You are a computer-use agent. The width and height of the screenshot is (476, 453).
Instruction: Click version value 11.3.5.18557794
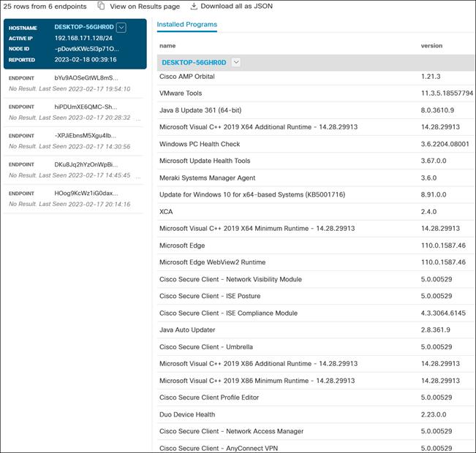[447, 94]
